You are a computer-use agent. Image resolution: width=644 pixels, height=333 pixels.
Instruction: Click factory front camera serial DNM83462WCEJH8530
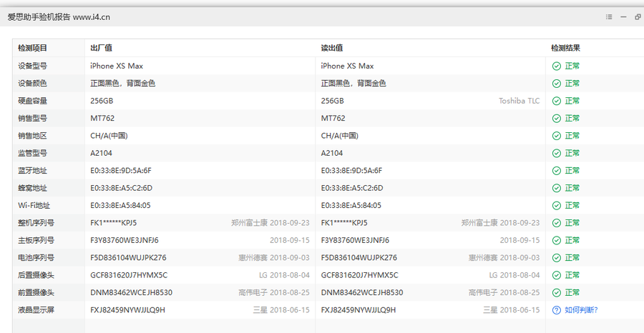pos(131,293)
